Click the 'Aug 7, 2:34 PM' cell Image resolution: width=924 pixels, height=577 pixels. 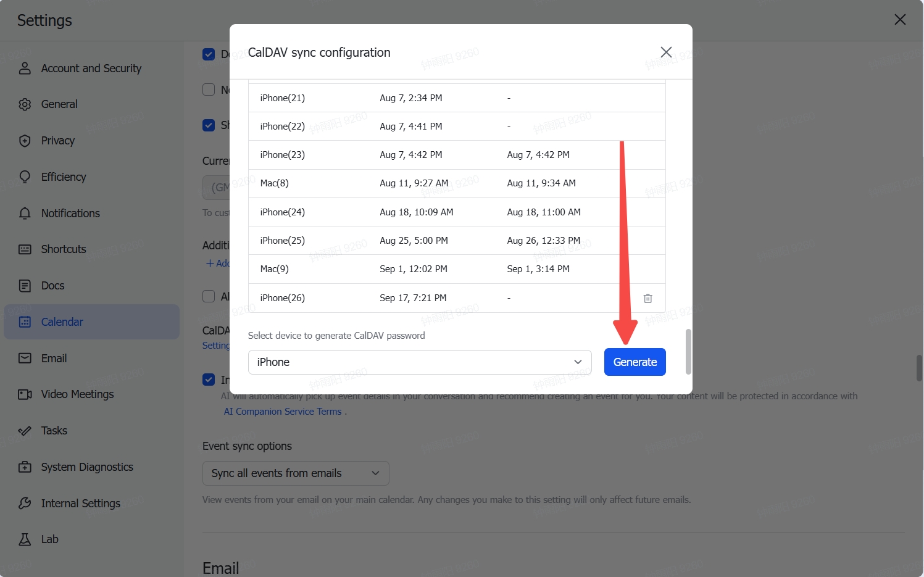point(411,98)
